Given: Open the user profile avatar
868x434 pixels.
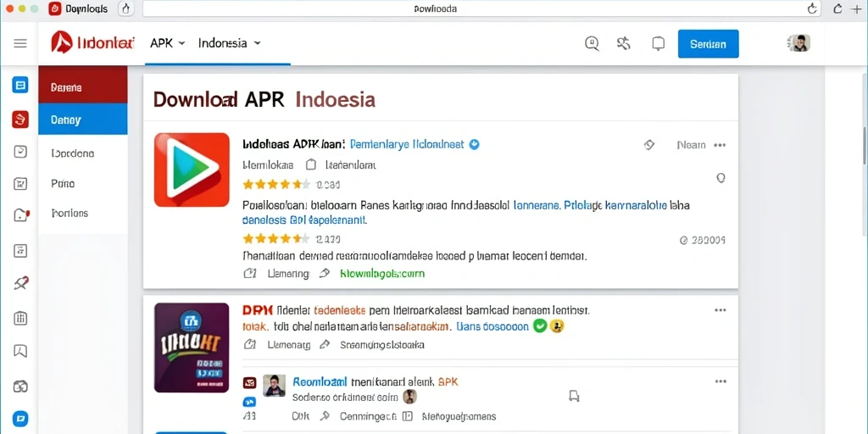Looking at the screenshot, I should [799, 43].
